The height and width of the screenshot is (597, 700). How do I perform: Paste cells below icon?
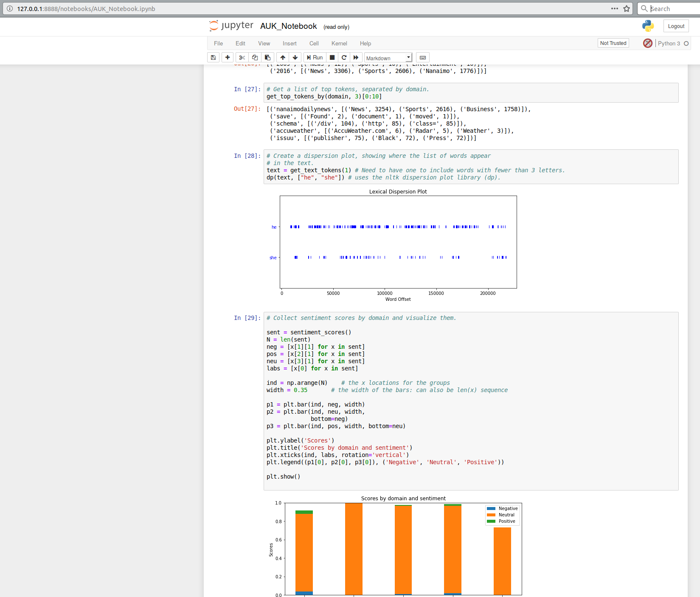(x=267, y=58)
